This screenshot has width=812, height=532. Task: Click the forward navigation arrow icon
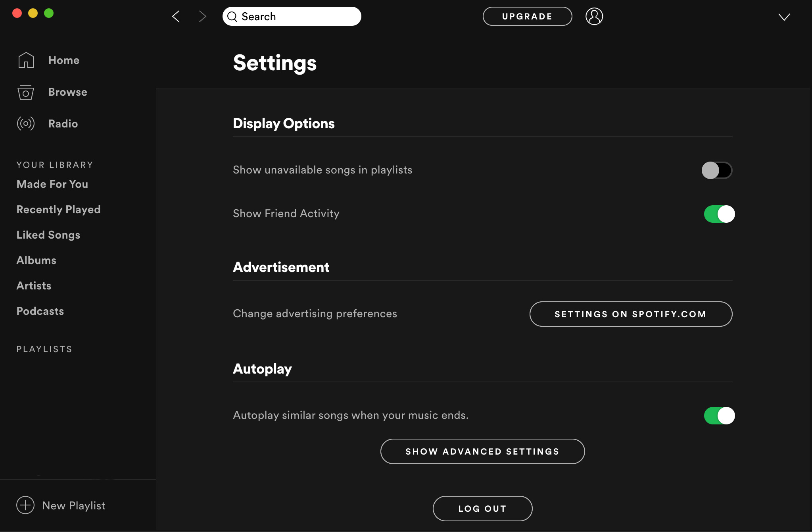click(202, 16)
